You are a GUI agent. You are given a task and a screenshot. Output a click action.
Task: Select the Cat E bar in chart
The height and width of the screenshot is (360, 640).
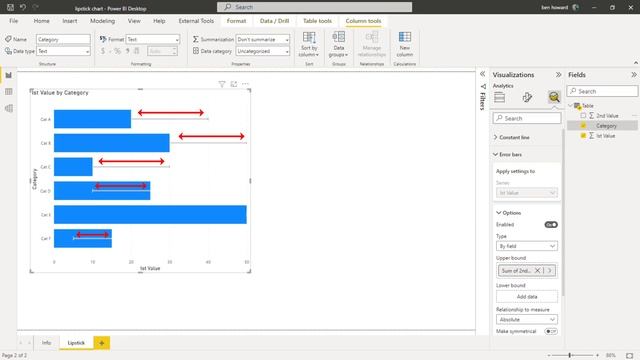(150, 215)
